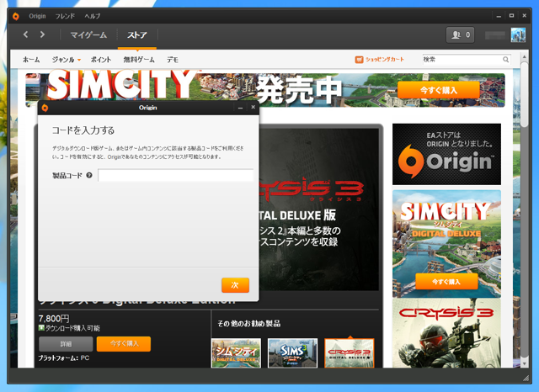
Task: Click the vertical scrollbar thumb
Action: pos(524,94)
